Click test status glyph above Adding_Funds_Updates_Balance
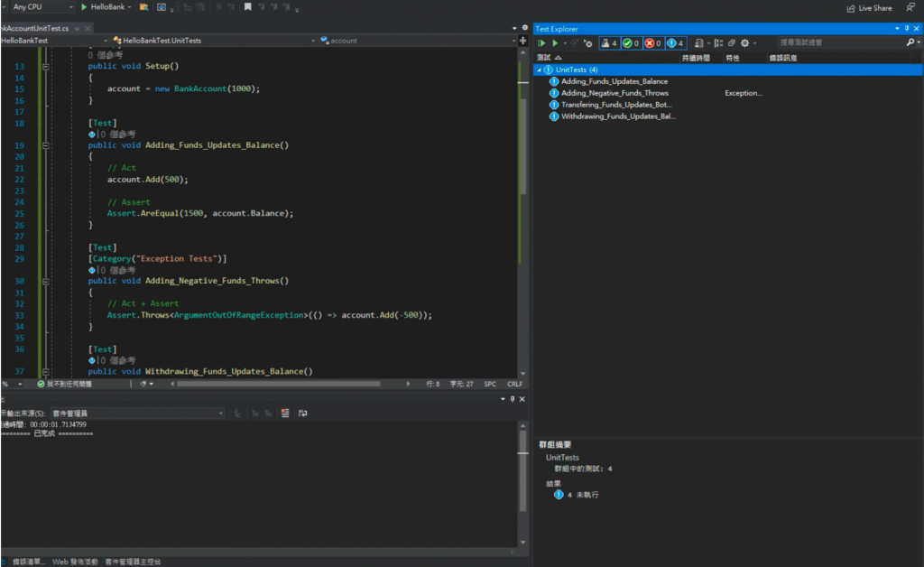The image size is (924, 567). 91,135
